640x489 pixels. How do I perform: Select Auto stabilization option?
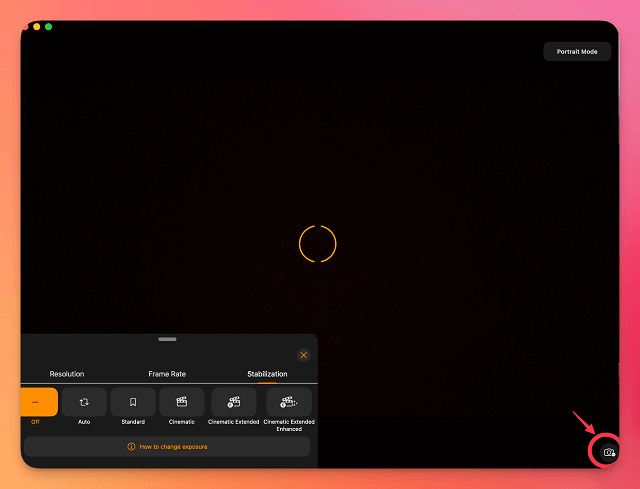[x=84, y=402]
